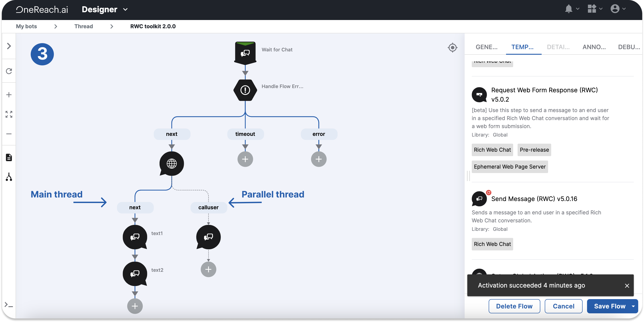644x322 pixels.
Task: Switch to the Annotations tab
Action: [594, 47]
